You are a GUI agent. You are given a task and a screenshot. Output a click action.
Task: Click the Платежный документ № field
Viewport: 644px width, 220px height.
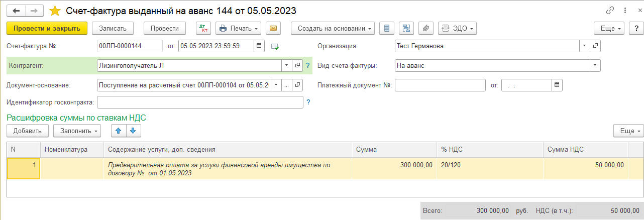(440, 85)
